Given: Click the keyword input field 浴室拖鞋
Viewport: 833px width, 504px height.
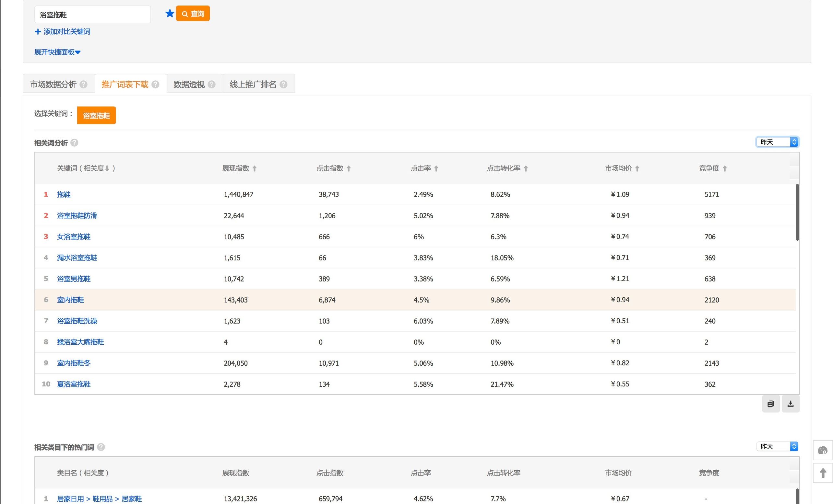Looking at the screenshot, I should [x=92, y=15].
